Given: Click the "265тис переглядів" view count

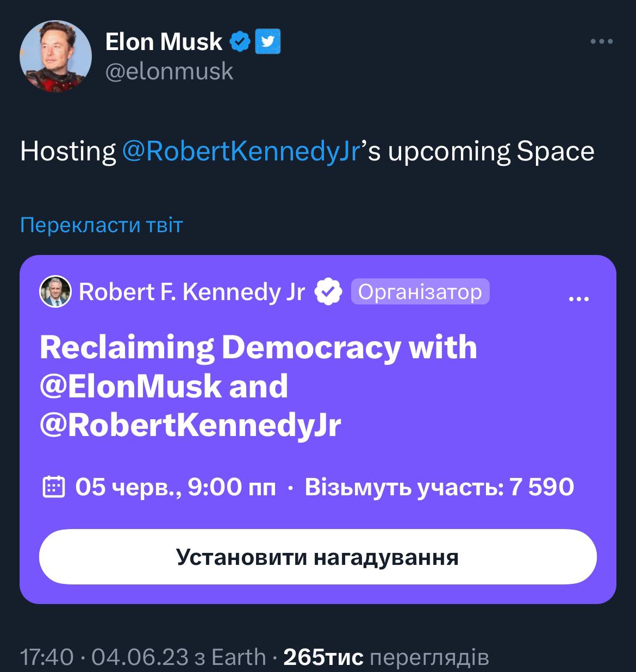Looking at the screenshot, I should pos(386,657).
